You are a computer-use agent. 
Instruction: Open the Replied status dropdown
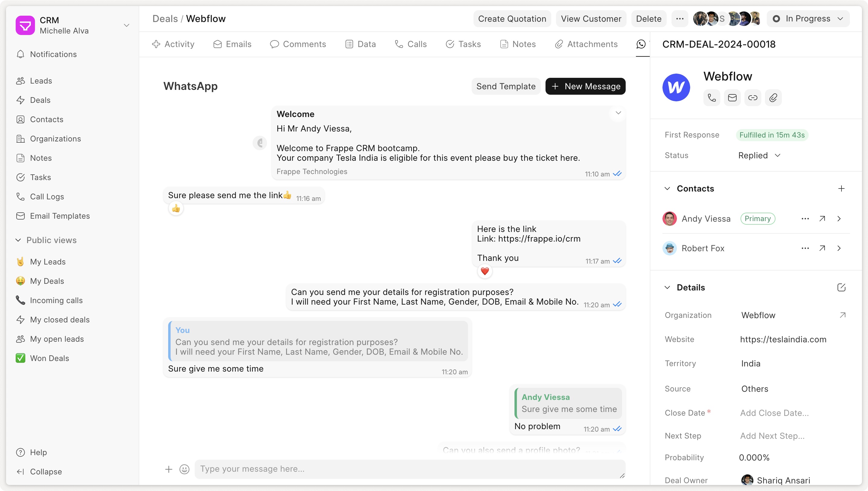(759, 155)
